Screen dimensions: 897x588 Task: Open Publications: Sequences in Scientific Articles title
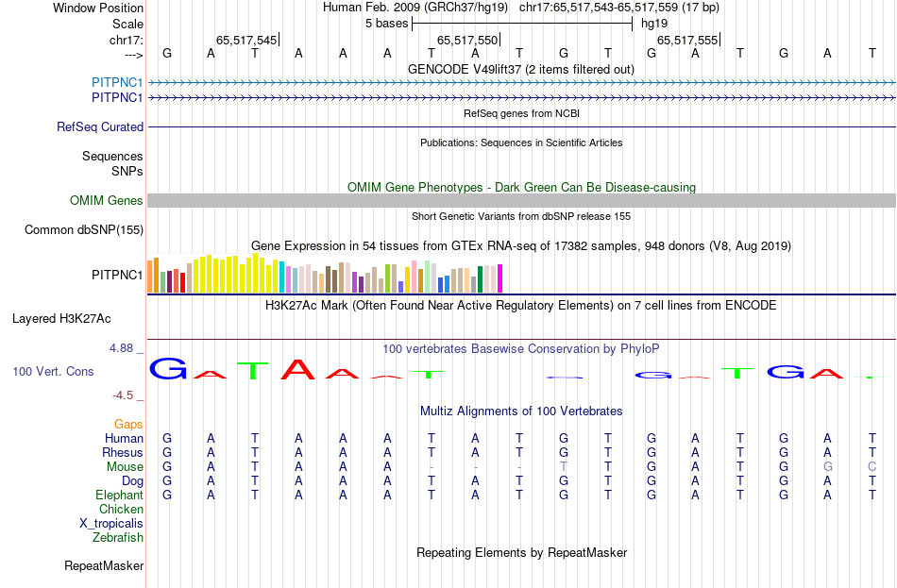[x=521, y=143]
